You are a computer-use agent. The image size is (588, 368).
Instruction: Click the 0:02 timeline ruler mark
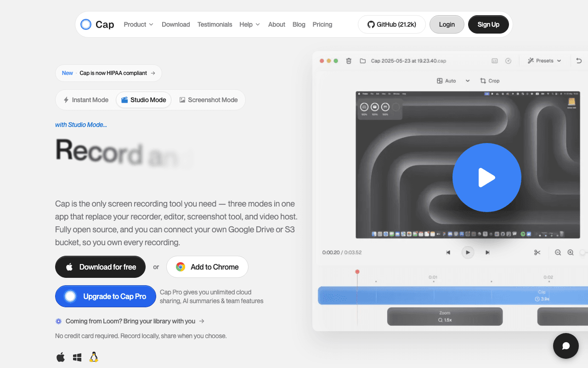coord(548,277)
